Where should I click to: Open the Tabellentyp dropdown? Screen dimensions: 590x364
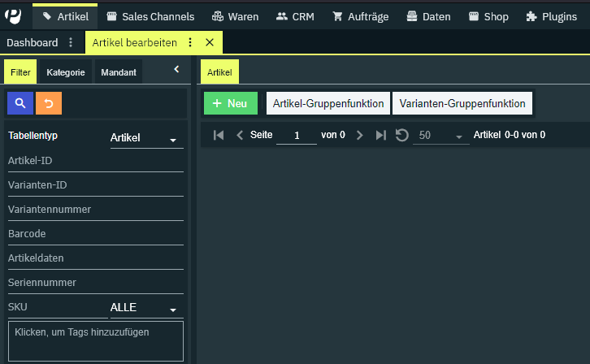145,138
